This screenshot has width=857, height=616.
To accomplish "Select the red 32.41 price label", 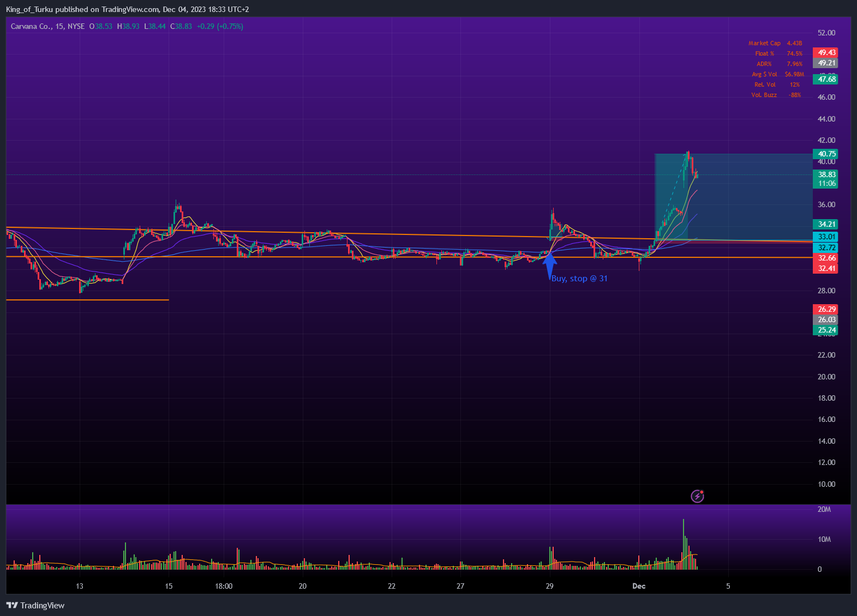I will pos(825,269).
